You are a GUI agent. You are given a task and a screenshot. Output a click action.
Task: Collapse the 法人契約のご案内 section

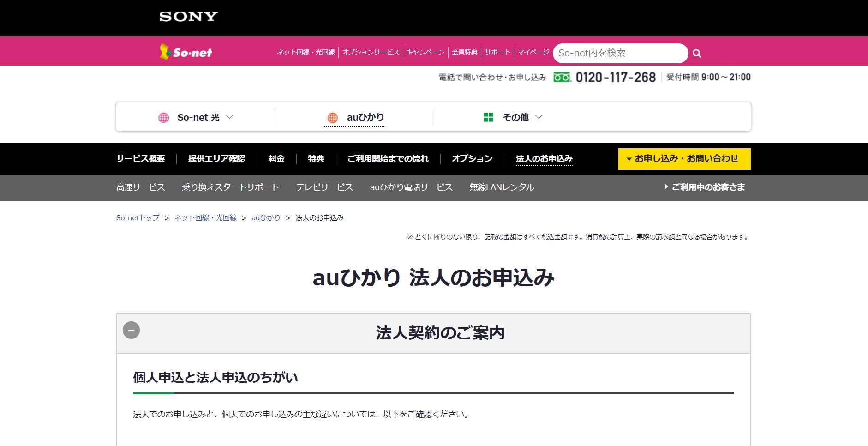(132, 331)
